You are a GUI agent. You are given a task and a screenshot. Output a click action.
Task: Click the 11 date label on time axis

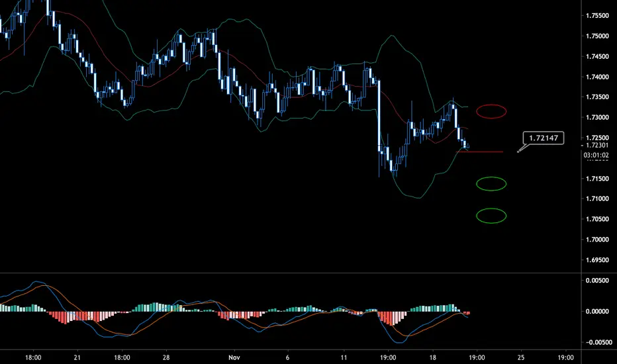point(344,357)
